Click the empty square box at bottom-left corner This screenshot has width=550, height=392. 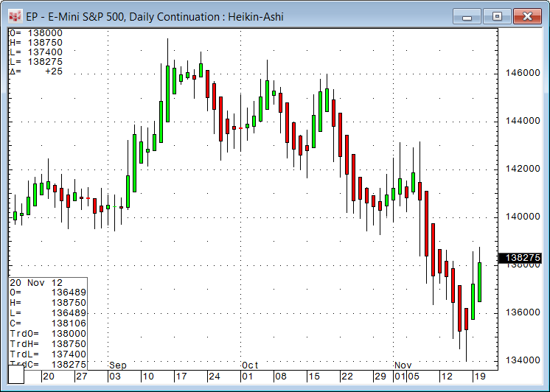pyautogui.click(x=15, y=375)
